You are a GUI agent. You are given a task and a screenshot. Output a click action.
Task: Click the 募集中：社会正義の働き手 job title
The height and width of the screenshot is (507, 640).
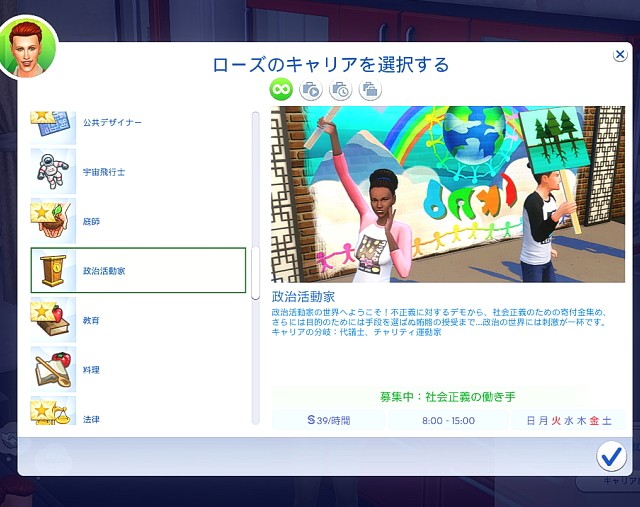(x=448, y=397)
